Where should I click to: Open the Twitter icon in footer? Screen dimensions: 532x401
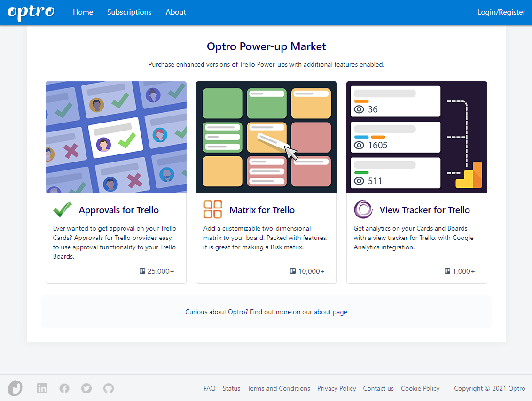pos(86,388)
